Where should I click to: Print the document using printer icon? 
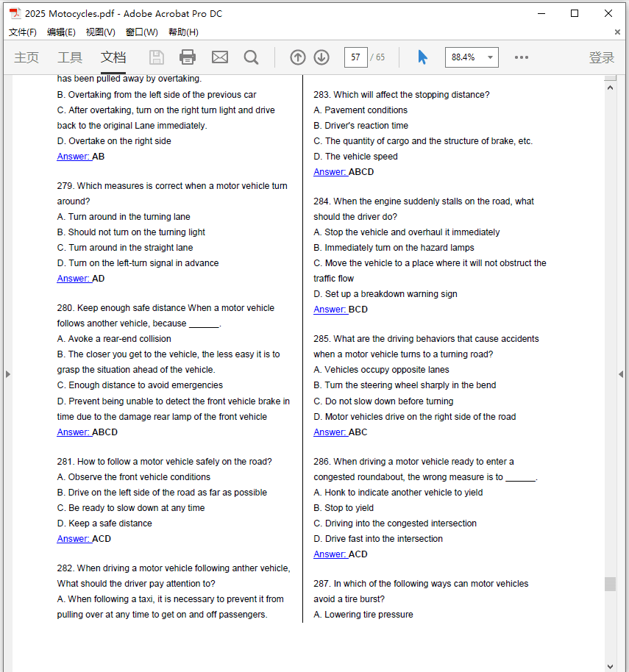tap(188, 57)
